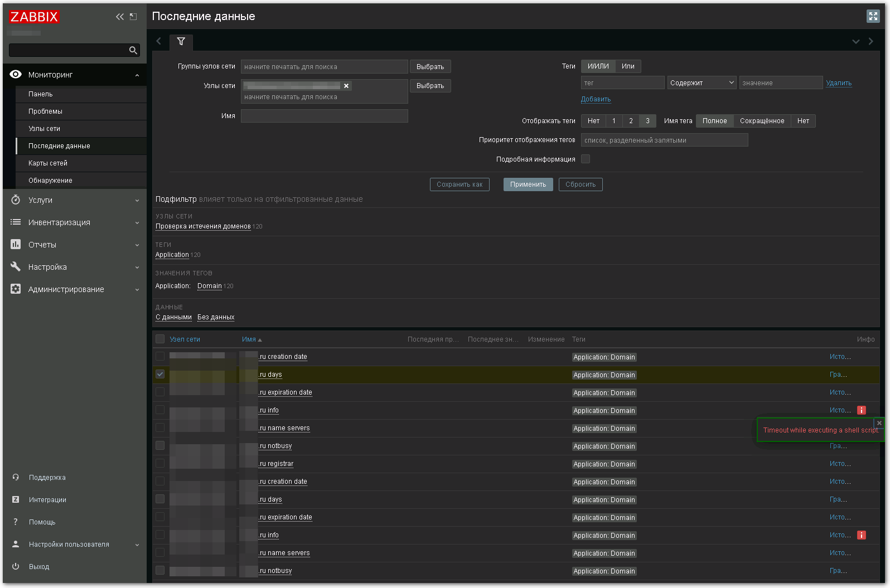This screenshot has width=890, height=588.
Task: Click the Integrations Z icon
Action: click(16, 499)
